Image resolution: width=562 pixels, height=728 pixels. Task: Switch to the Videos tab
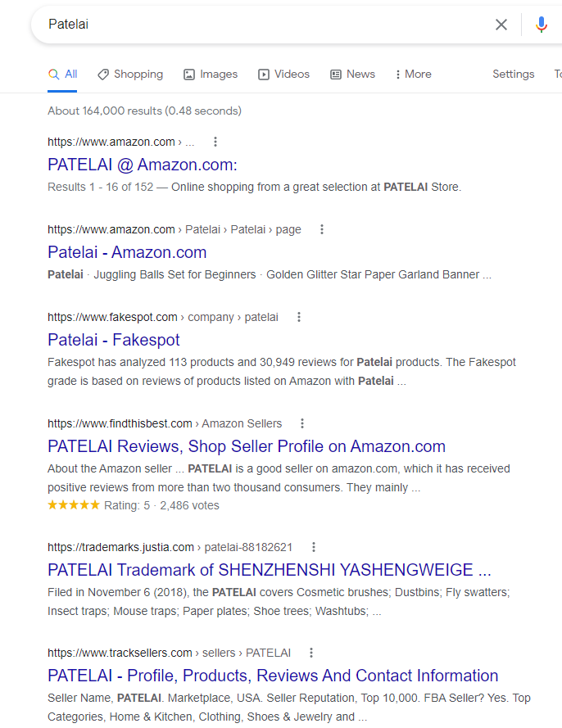click(283, 75)
